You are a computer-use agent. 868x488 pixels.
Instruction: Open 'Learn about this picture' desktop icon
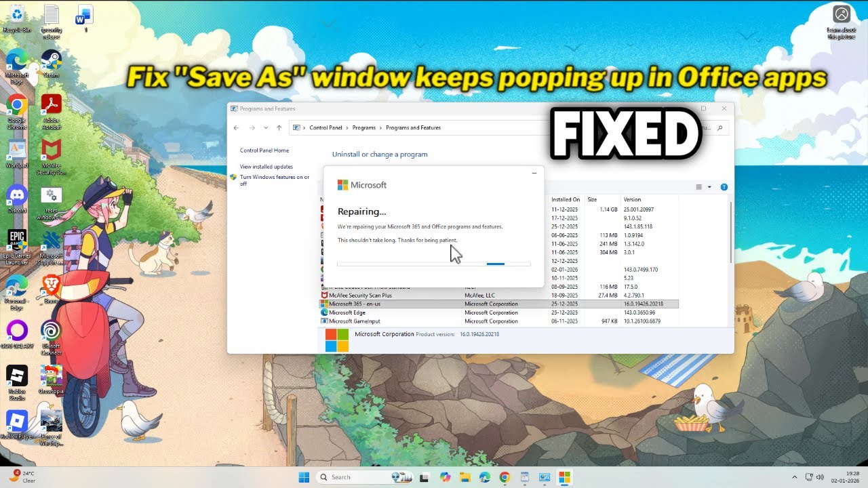(x=842, y=22)
